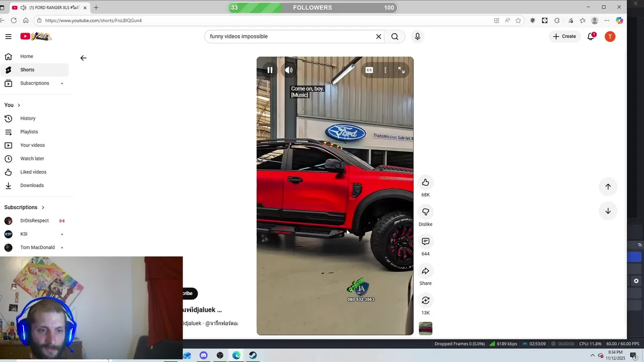Clear the search box with the X

coord(379,36)
